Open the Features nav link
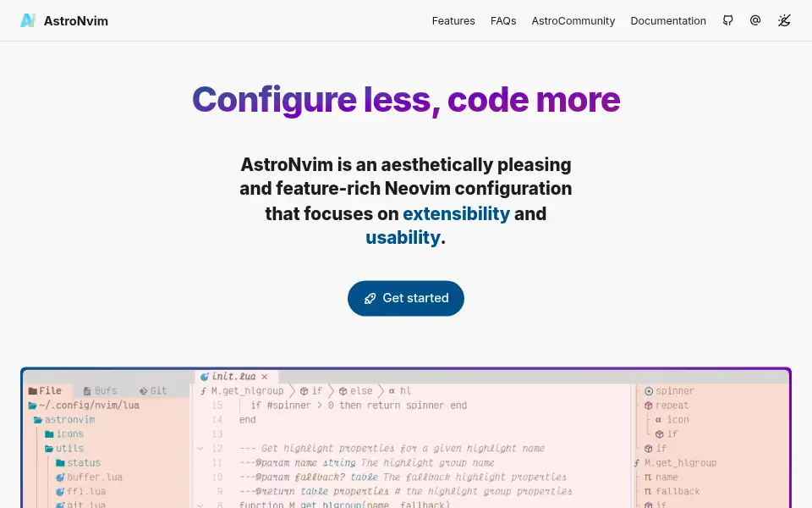812x508 pixels. click(x=453, y=20)
